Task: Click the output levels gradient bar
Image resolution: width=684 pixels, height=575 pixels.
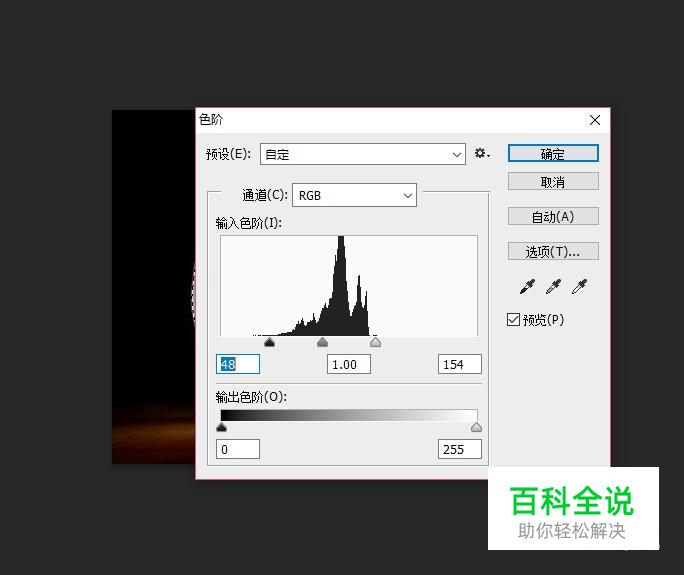Action: [349, 415]
